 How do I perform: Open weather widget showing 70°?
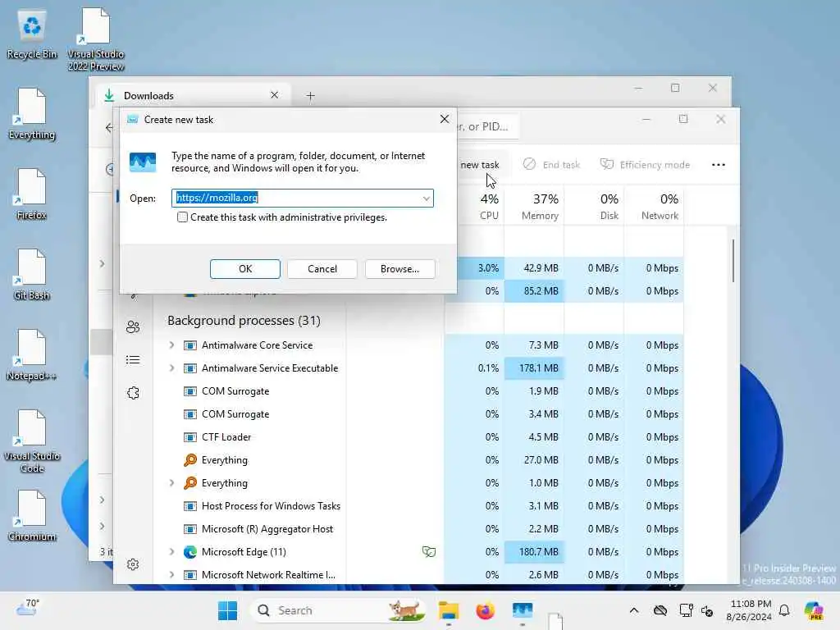point(27,608)
